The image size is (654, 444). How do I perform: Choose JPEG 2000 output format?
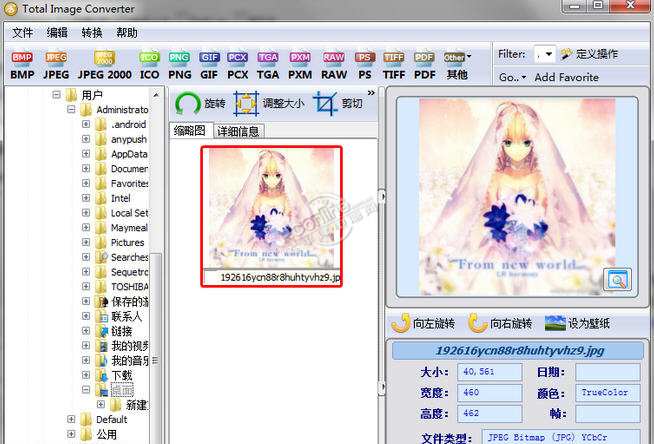104,65
